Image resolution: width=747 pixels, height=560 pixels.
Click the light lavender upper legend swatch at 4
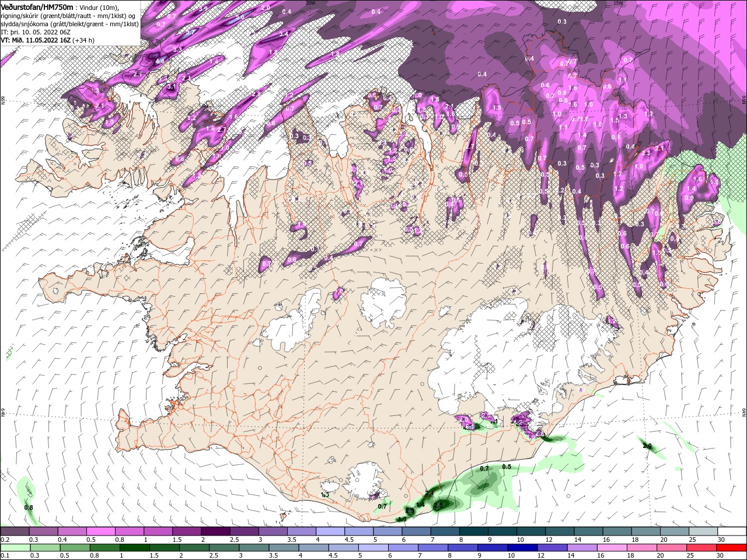[330, 531]
